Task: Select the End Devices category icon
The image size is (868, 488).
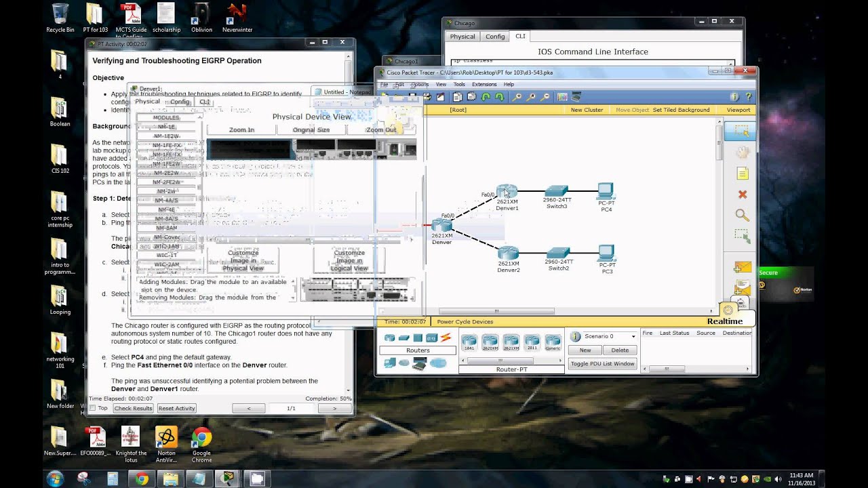Action: pyautogui.click(x=390, y=363)
